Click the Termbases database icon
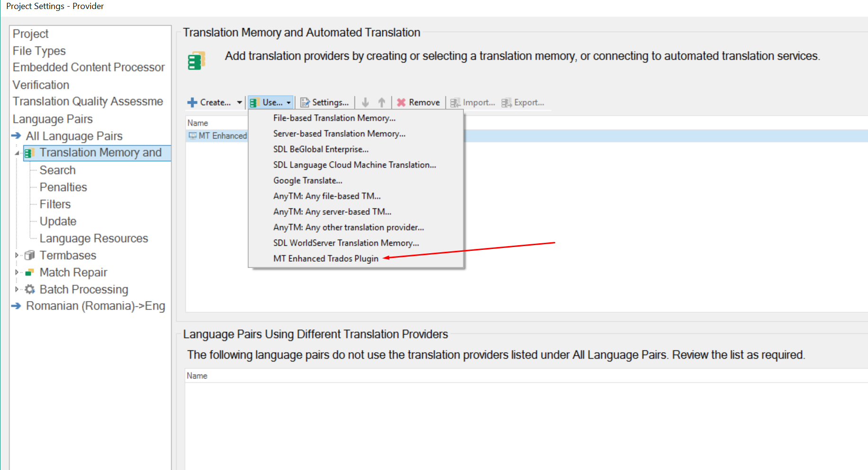868x470 pixels. 30,255
